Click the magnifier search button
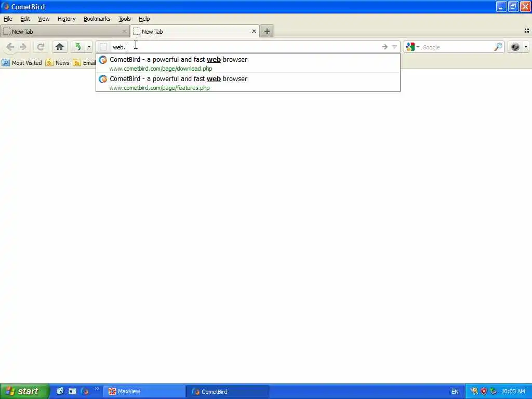 498,47
